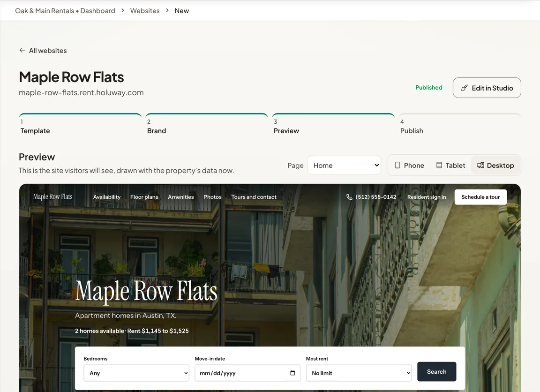Click the 2 homes available rent text
Image resolution: width=540 pixels, height=392 pixels.
(132, 331)
